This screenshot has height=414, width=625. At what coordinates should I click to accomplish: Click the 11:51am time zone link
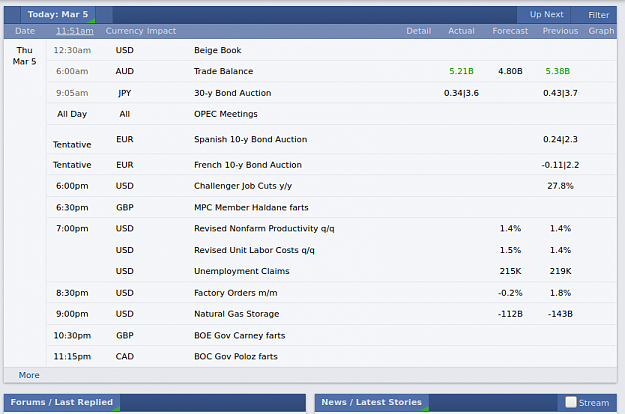tap(75, 31)
